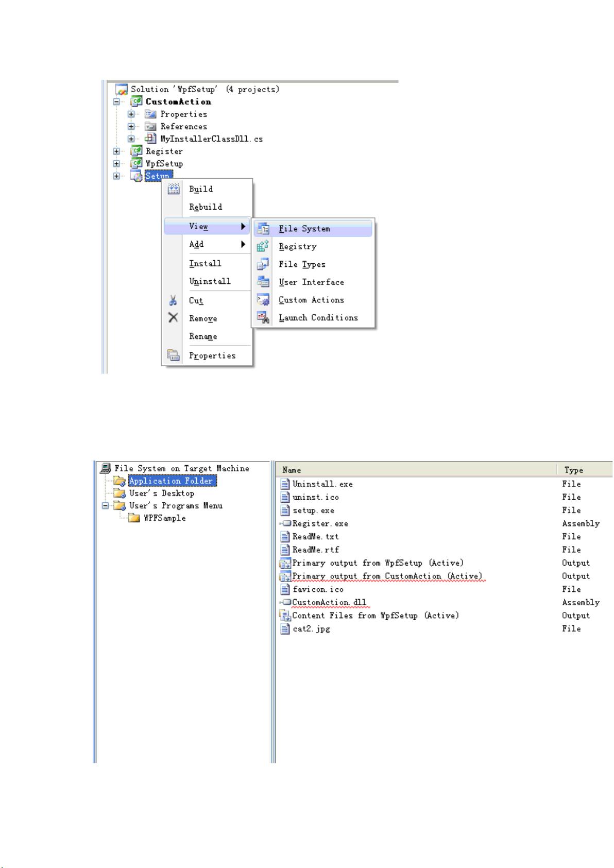Click the User Interface editor icon

263,282
